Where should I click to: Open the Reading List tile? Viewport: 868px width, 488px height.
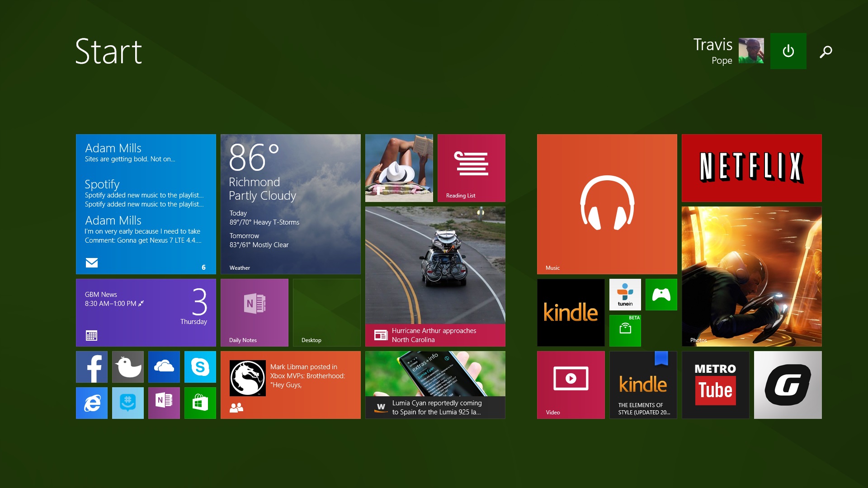pyautogui.click(x=472, y=168)
